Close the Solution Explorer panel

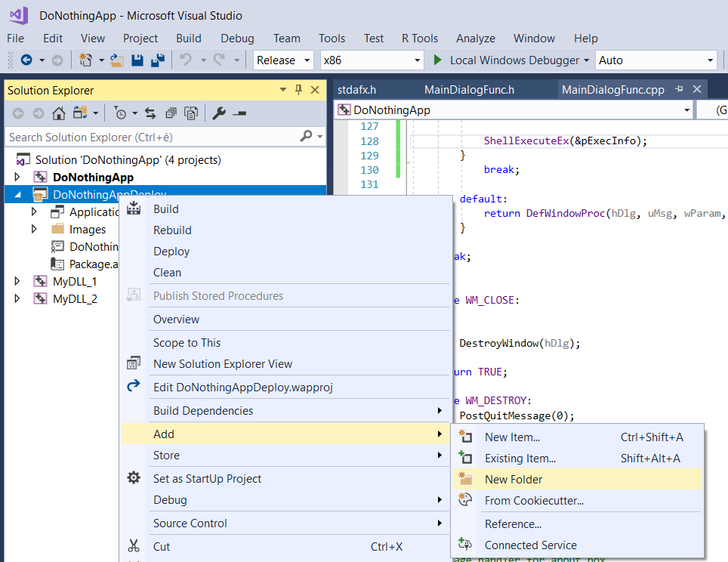(x=315, y=90)
